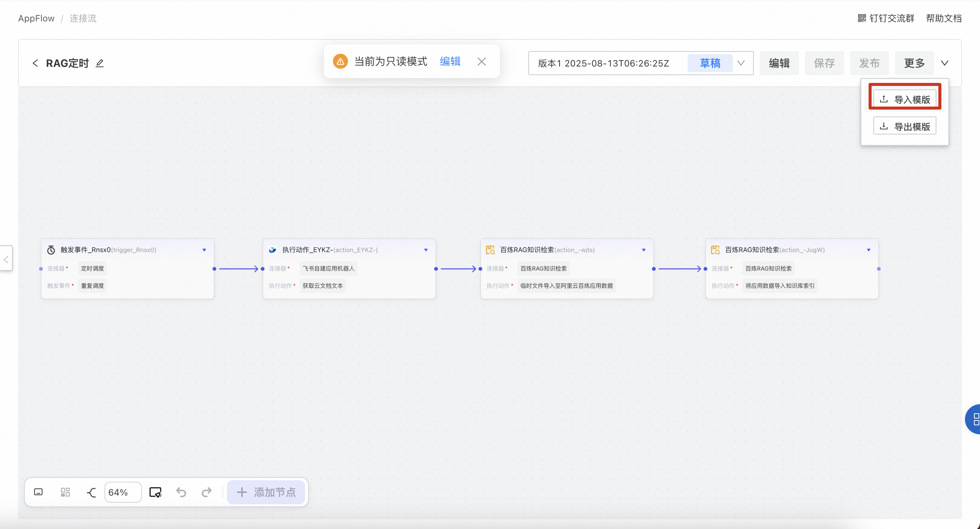Click the branch layout icon in toolbar
Screen dimensions: 980x529
pyautogui.click(x=91, y=492)
